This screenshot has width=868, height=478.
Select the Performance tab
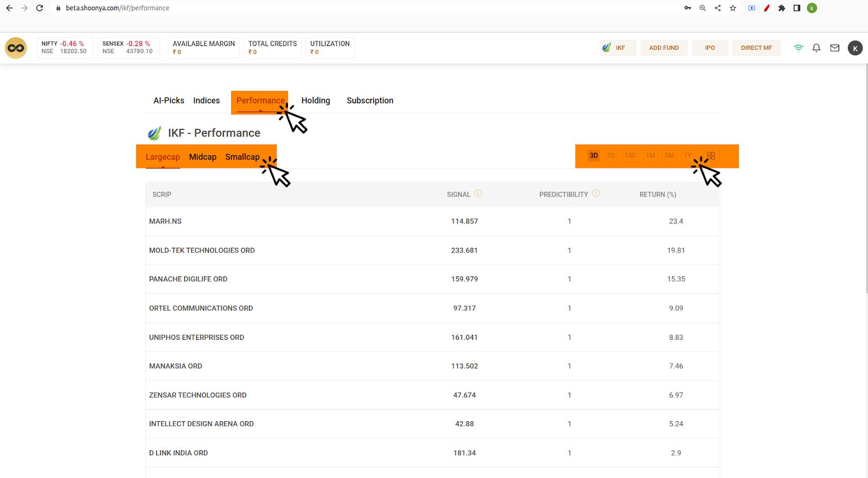click(260, 101)
